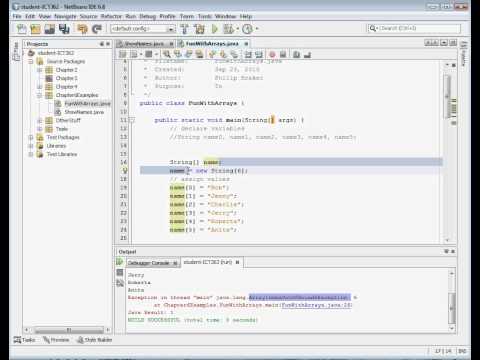
Task: Open Debug Main Project dropdown arrow
Action: pos(238,29)
